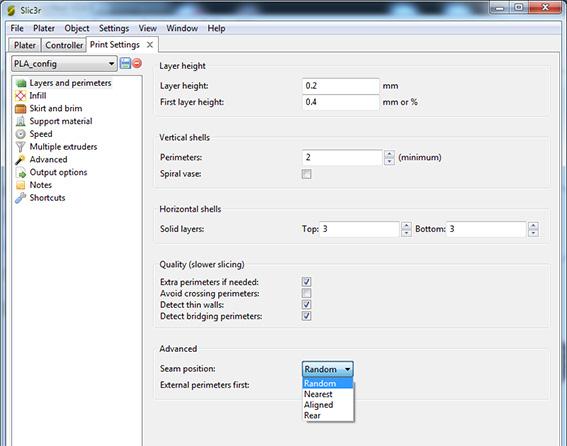Open the Shortcuts page
The height and width of the screenshot is (446, 567).
point(47,198)
